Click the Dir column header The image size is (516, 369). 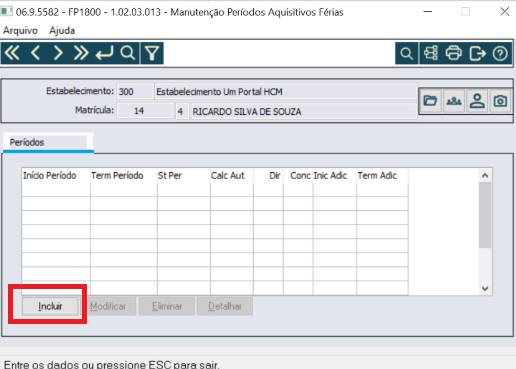[x=268, y=175]
